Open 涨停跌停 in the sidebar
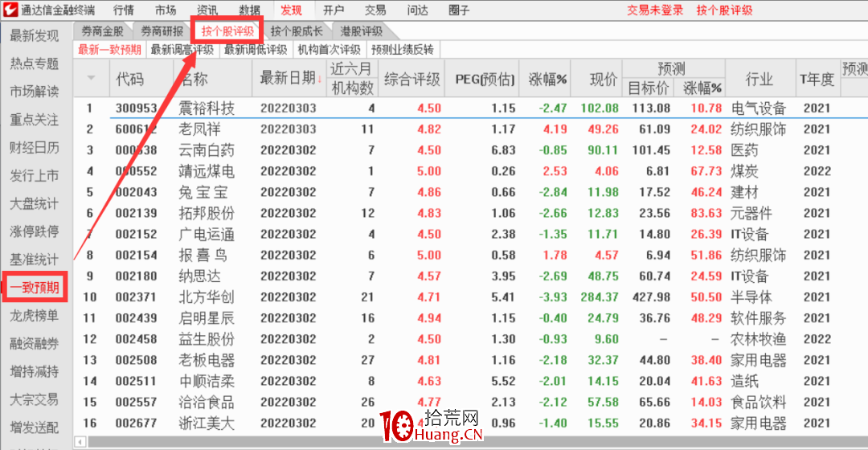This screenshot has width=868, height=450. 35,231
